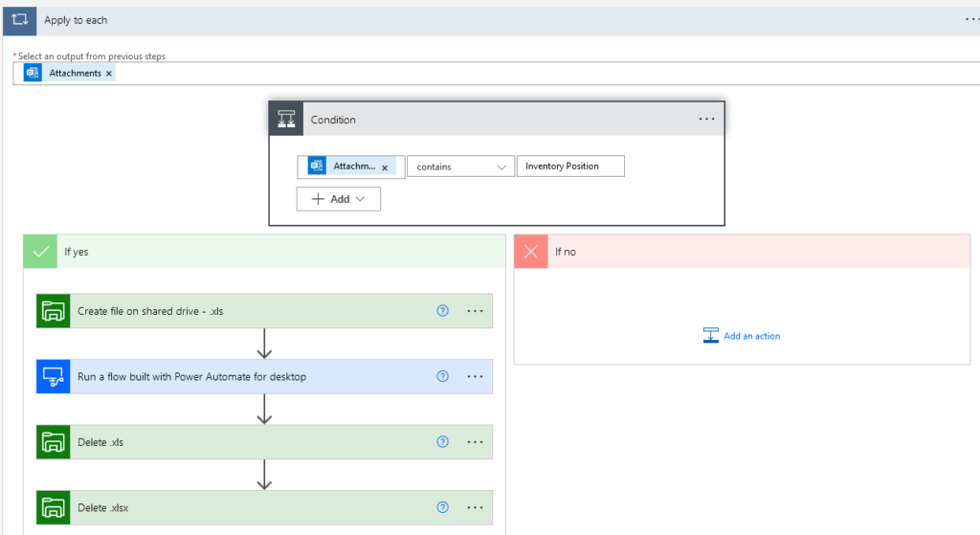Open the contains operator dropdown

coord(460,167)
